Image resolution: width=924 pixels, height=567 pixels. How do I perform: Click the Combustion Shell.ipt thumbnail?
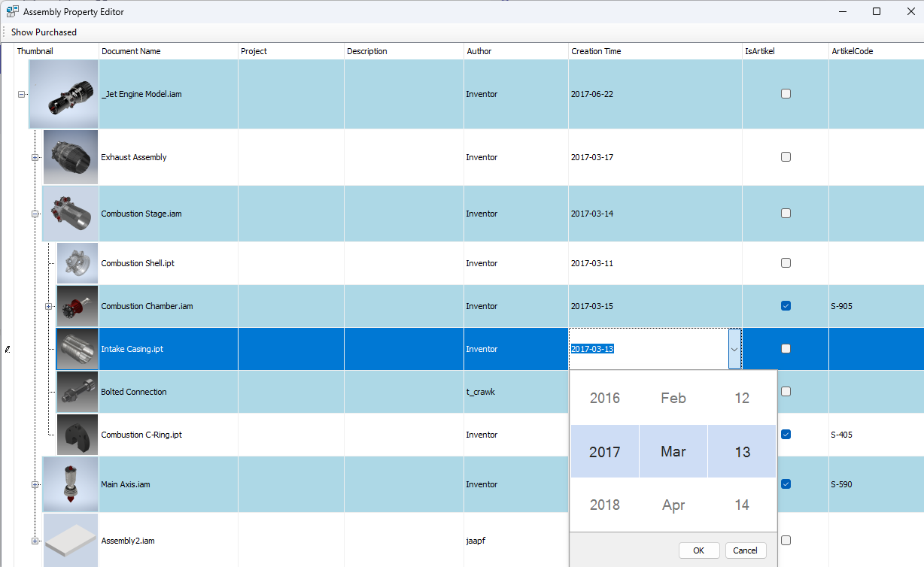[x=77, y=262]
